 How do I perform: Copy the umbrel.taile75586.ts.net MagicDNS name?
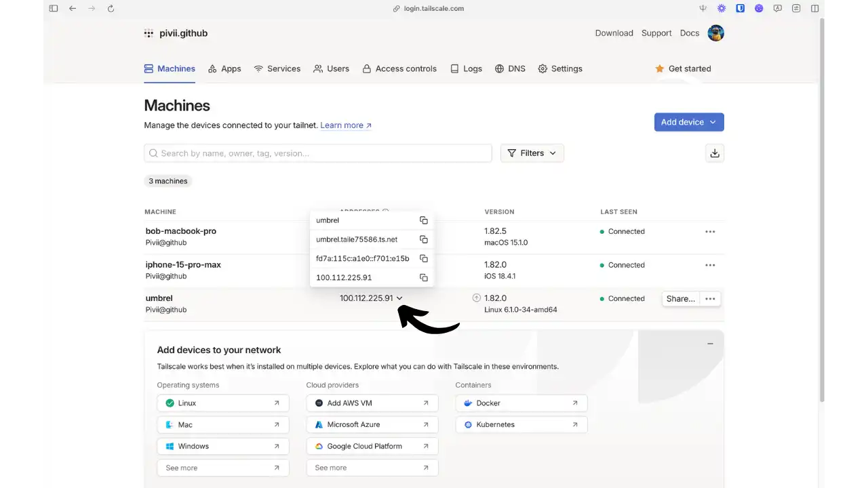423,239
